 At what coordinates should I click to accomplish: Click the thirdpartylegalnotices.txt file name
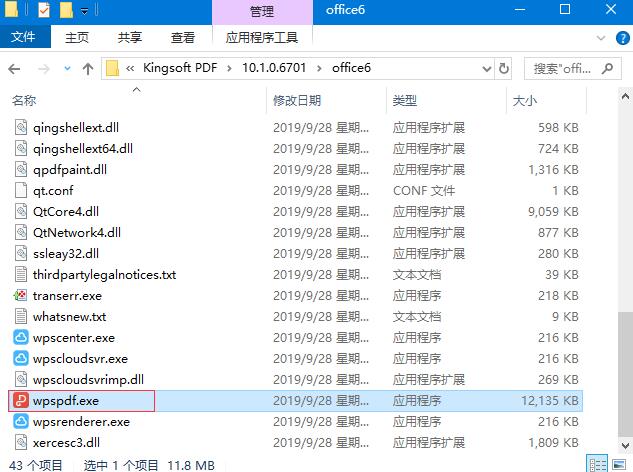point(105,275)
